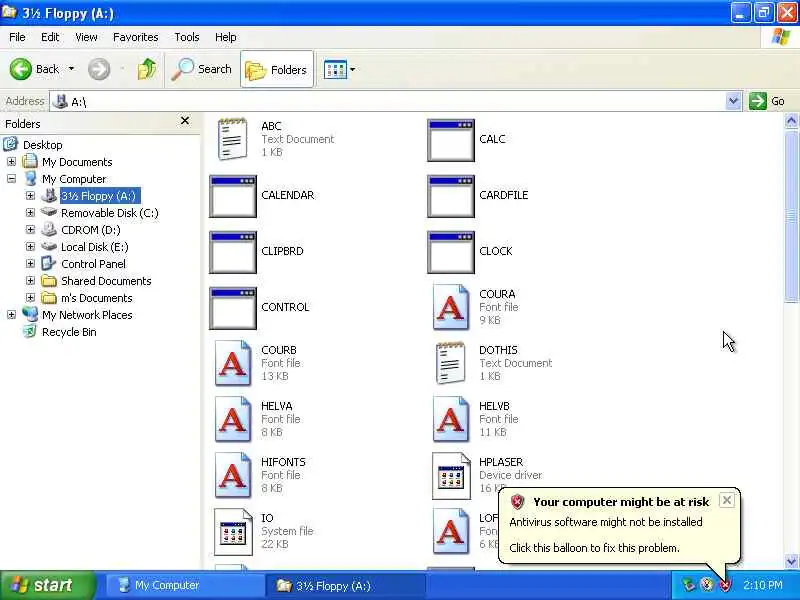Viewport: 800px width, 600px height.
Task: Select the DOTHIS text document icon
Action: (451, 363)
